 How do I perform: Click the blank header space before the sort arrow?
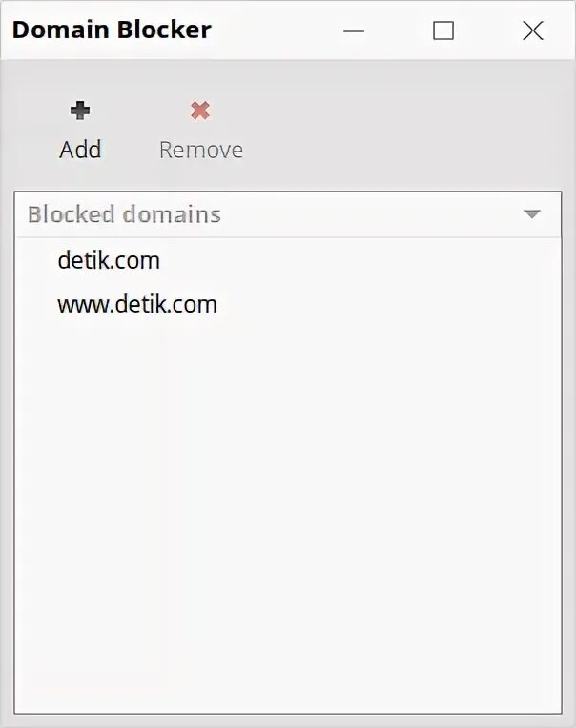point(381,214)
